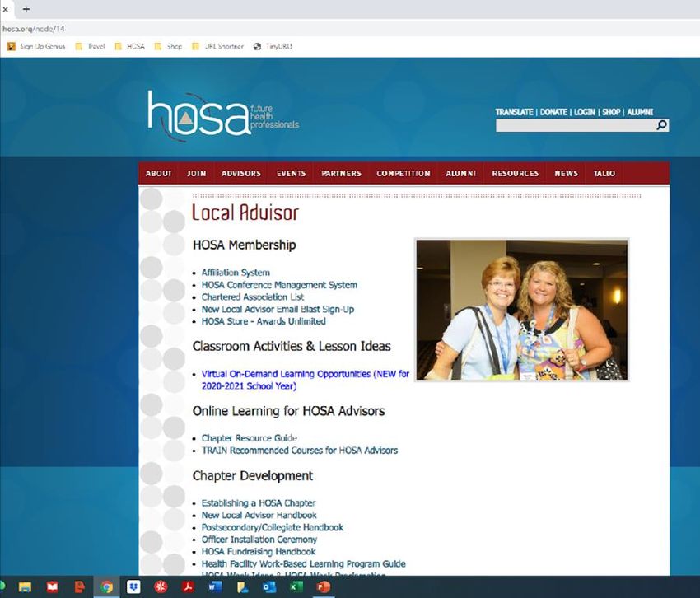This screenshot has width=700, height=598.
Task: Open the Postsecondary/Collegiate Handbook link
Action: click(273, 527)
